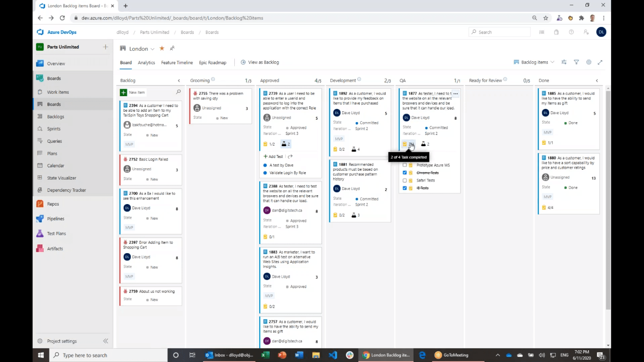Open Repos section
Viewport: 644px width, 362px height.
53,204
